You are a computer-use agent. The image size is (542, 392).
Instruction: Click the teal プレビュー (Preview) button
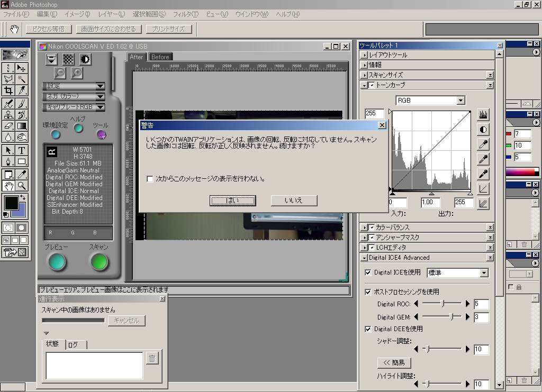57,261
